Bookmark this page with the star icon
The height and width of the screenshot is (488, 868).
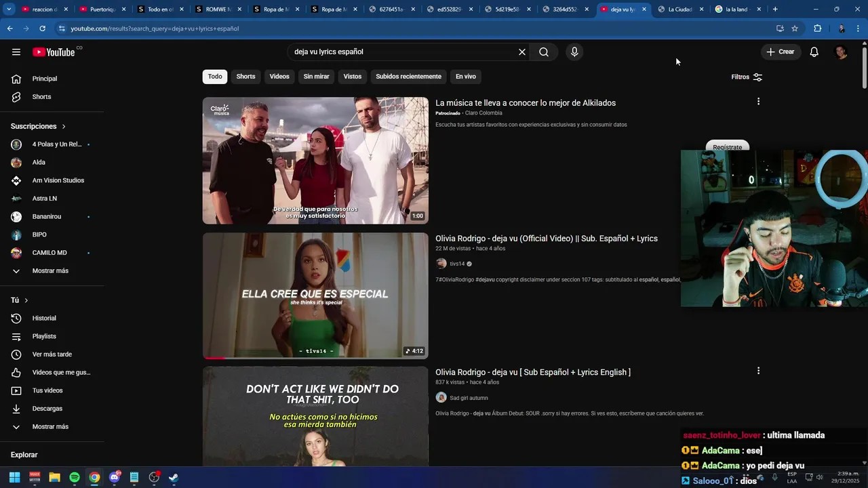click(795, 28)
